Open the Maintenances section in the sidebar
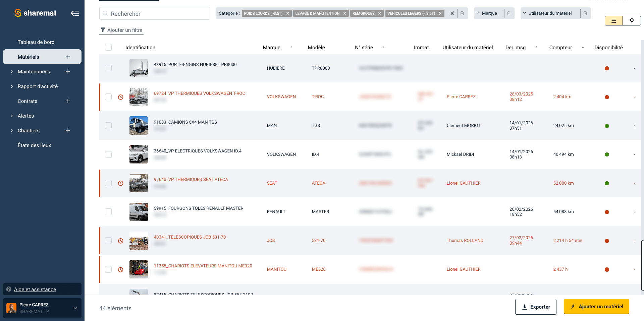This screenshot has width=644, height=321. coord(34,71)
